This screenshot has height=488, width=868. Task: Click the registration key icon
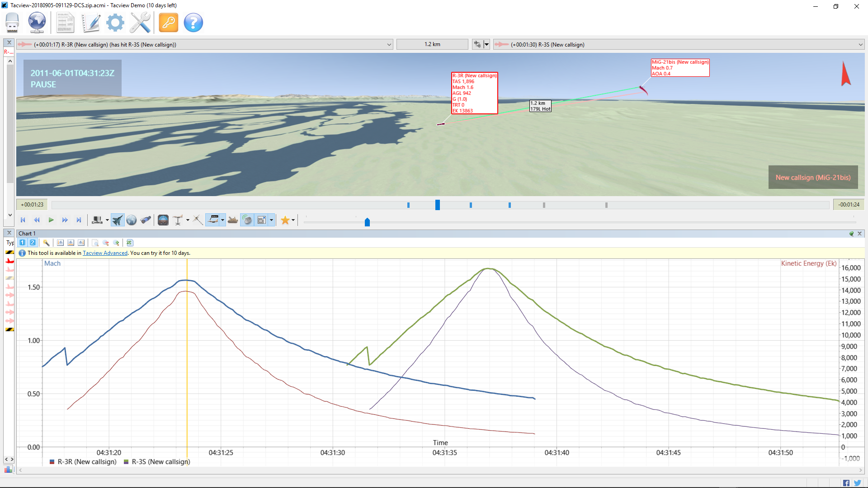coord(169,23)
